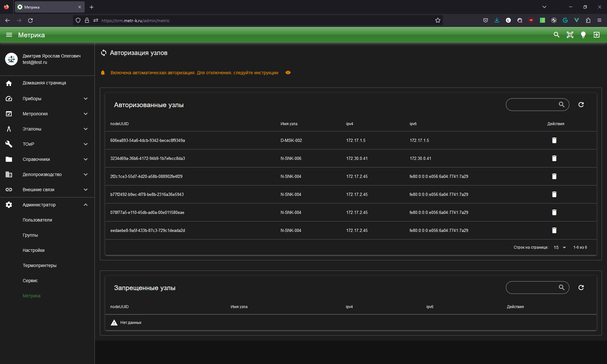Expand the Справочники menu chevron

click(86, 159)
